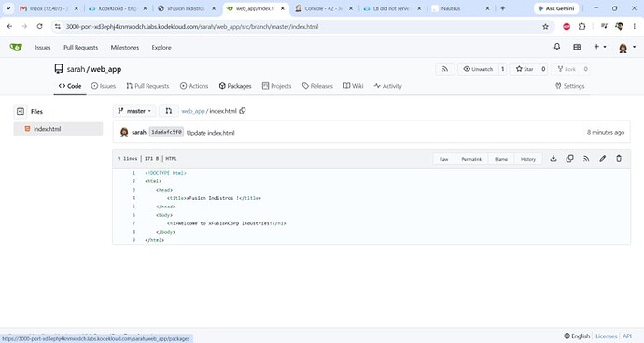Open browser extensions puzzle icon

pyautogui.click(x=582, y=27)
